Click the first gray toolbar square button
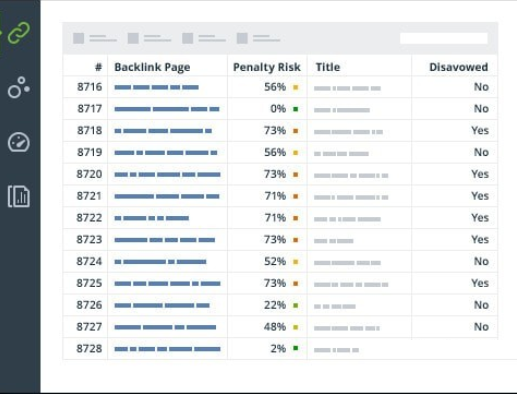517x394 pixels. pyautogui.click(x=79, y=38)
